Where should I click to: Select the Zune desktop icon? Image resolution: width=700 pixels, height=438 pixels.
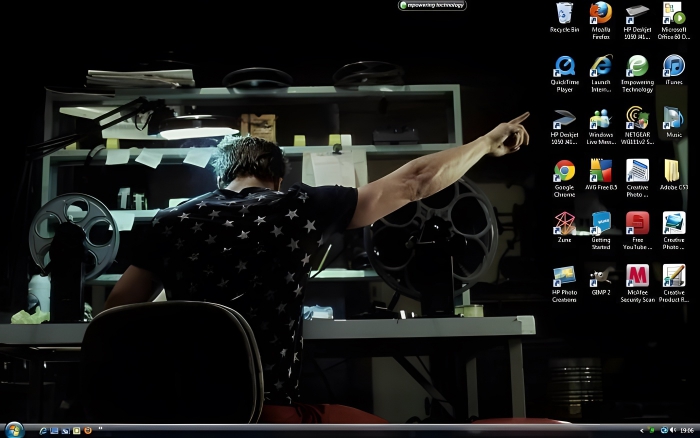click(564, 223)
